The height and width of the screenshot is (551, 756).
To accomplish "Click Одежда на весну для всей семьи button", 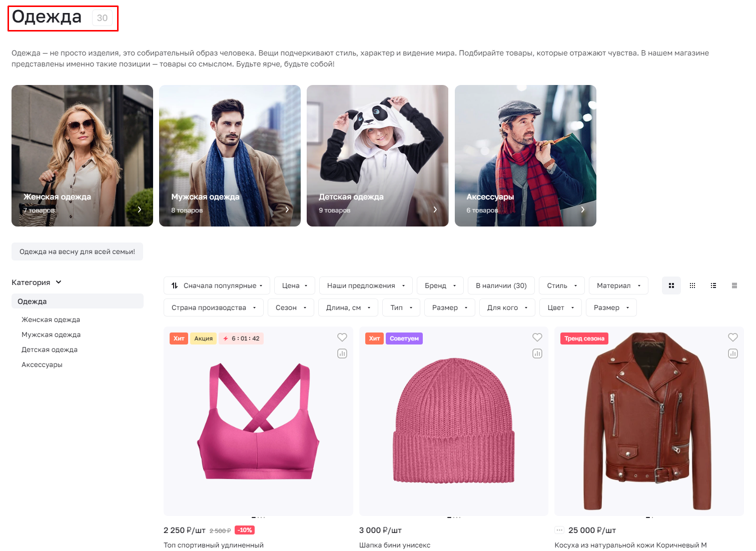I will [x=77, y=251].
